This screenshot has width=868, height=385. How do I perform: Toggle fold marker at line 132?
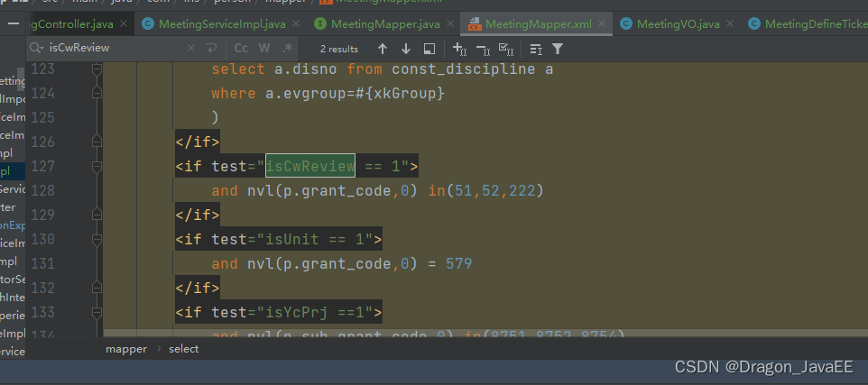tap(97, 288)
